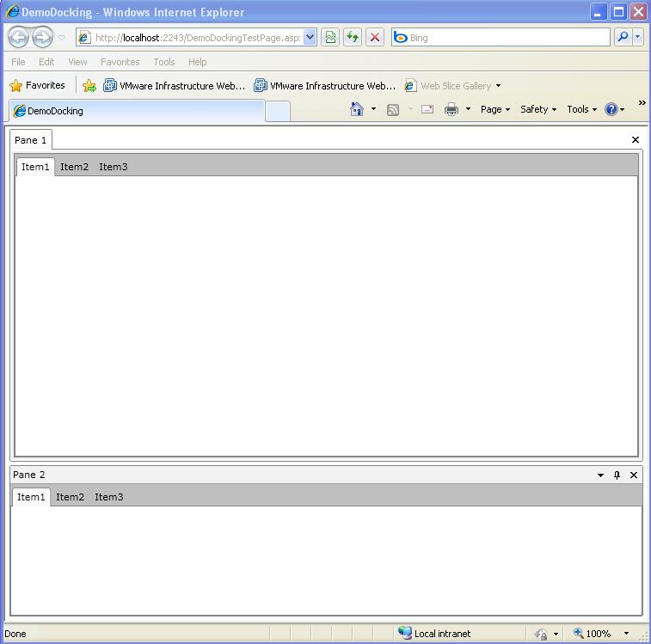Click the magnifier Search button
Screen dimensions: 651x644
pyautogui.click(x=623, y=37)
